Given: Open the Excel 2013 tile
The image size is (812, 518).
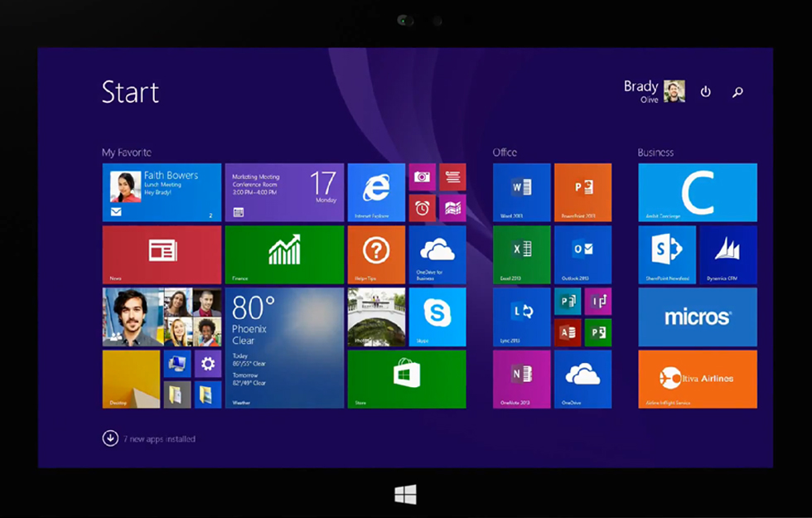Looking at the screenshot, I should click(521, 254).
